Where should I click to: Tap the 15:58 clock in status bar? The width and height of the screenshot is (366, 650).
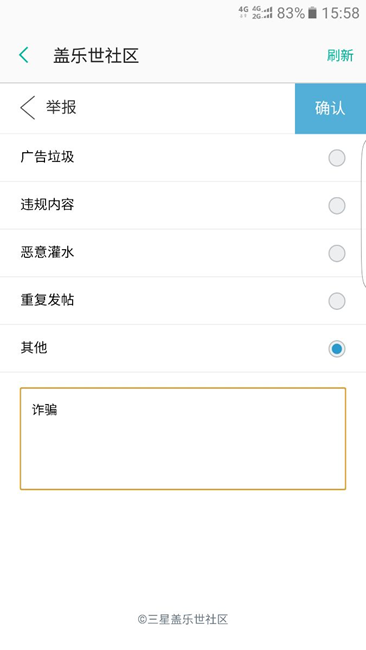(340, 13)
